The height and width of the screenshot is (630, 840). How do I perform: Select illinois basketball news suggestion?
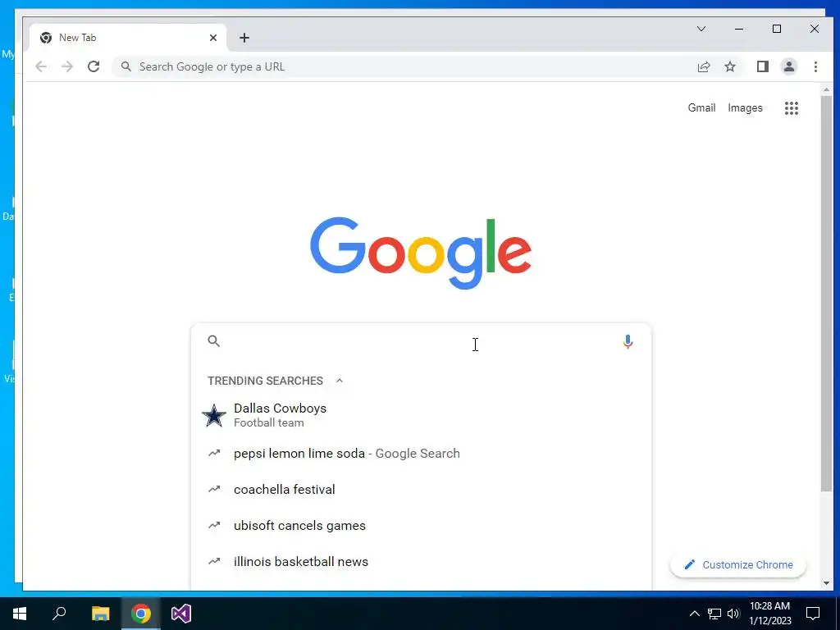point(421,561)
